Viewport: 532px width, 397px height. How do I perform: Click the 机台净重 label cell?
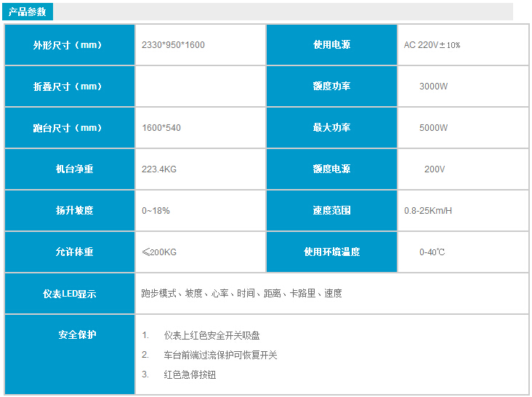point(69,169)
